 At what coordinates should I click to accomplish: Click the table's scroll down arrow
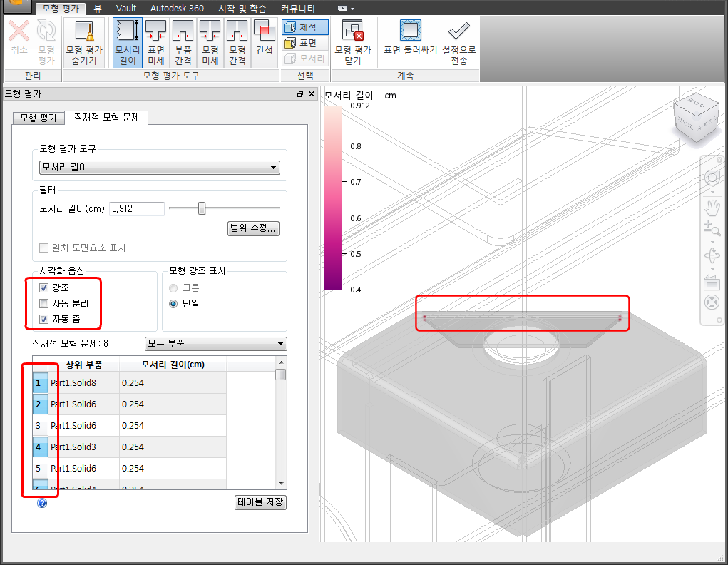tap(281, 484)
